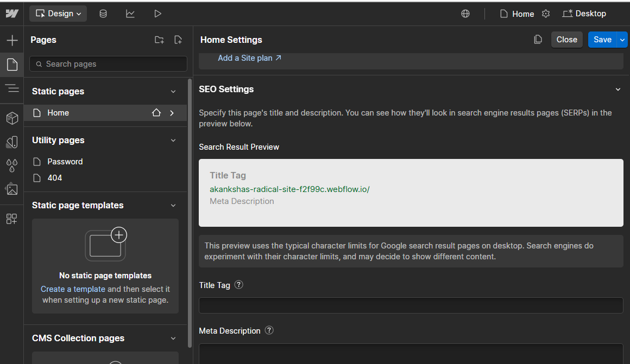Click the Preview play icon

click(x=157, y=14)
